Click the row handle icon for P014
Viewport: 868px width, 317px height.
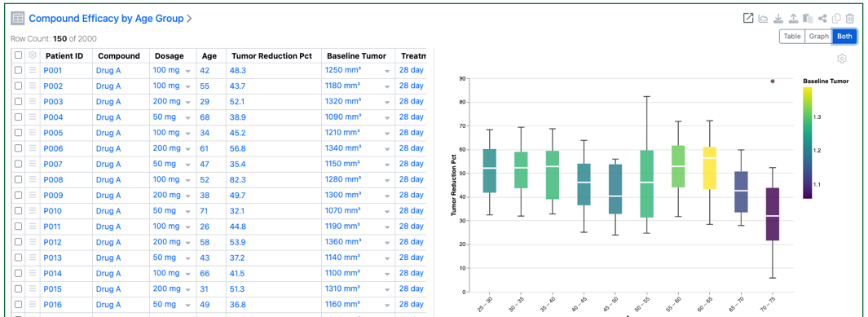tap(33, 273)
